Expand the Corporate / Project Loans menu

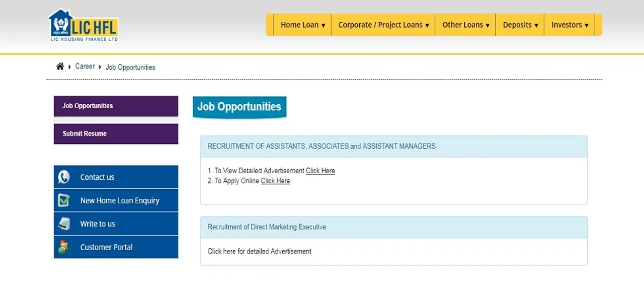[x=383, y=25]
